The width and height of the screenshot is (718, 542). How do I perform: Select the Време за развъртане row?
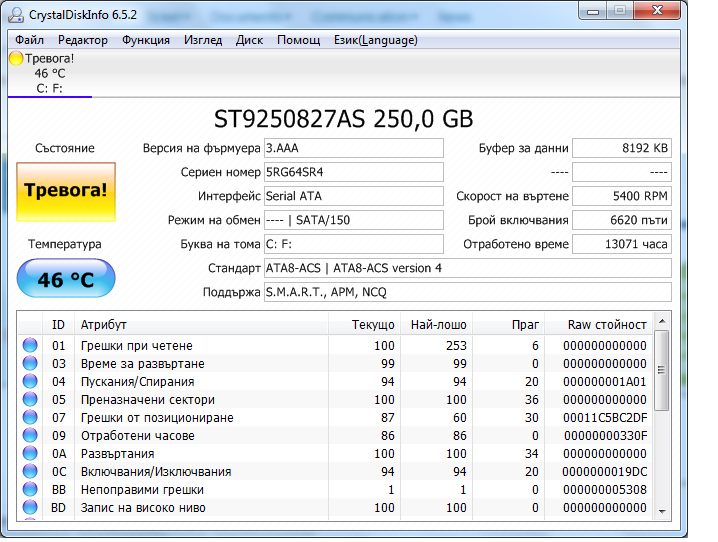click(x=335, y=363)
